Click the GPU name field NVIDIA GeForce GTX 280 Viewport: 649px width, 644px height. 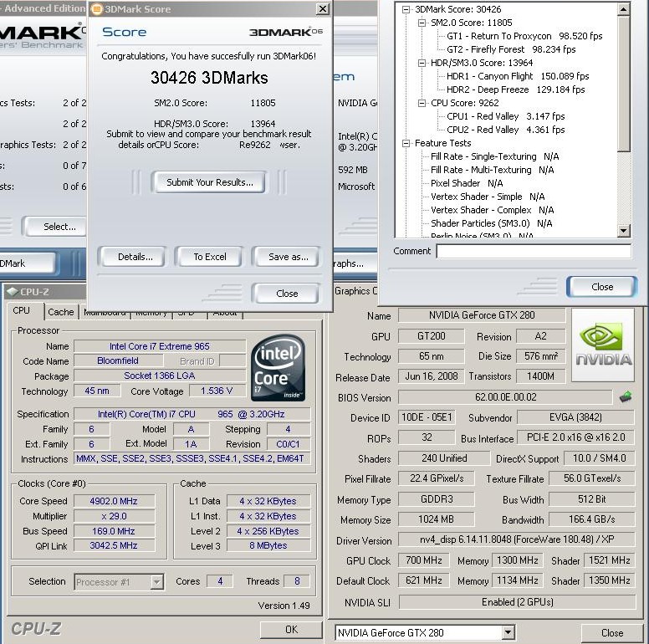pos(482,315)
